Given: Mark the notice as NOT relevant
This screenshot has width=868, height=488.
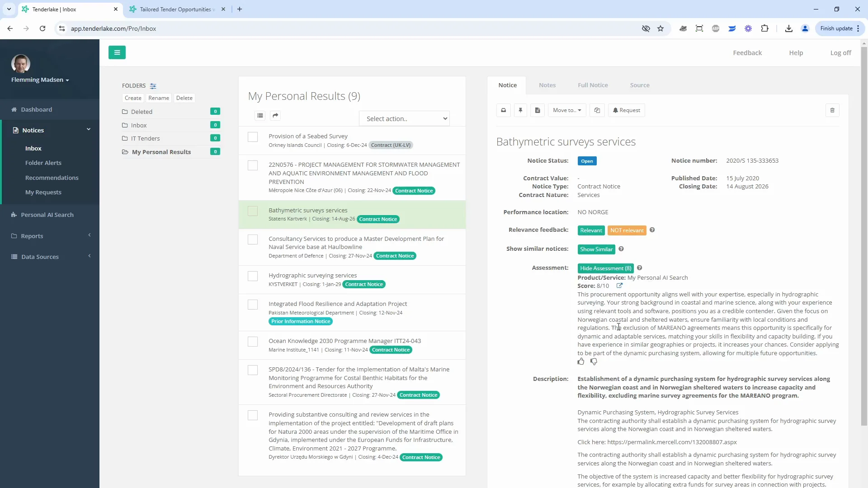Looking at the screenshot, I should [627, 230].
